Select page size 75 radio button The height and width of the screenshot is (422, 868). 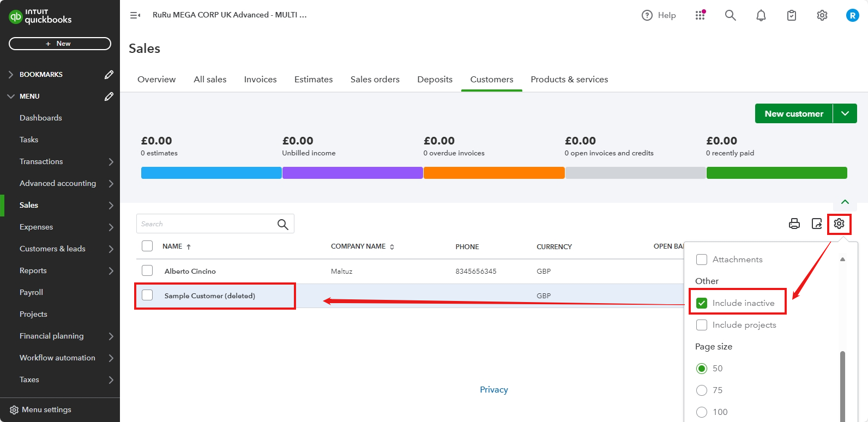coord(702,390)
